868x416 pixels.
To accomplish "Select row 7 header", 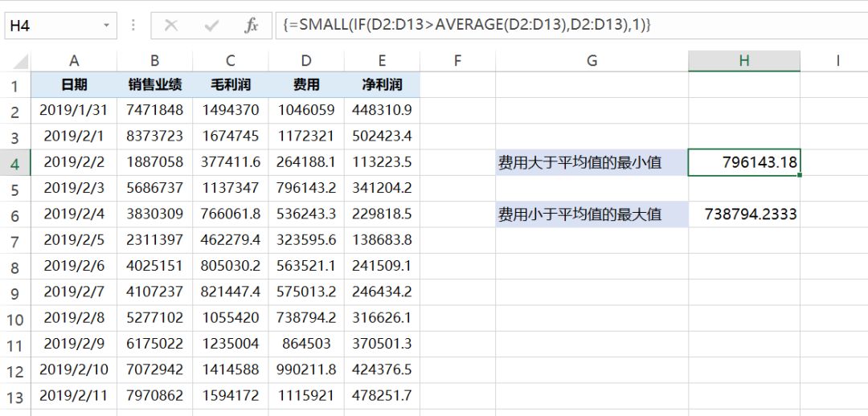I will [x=15, y=241].
